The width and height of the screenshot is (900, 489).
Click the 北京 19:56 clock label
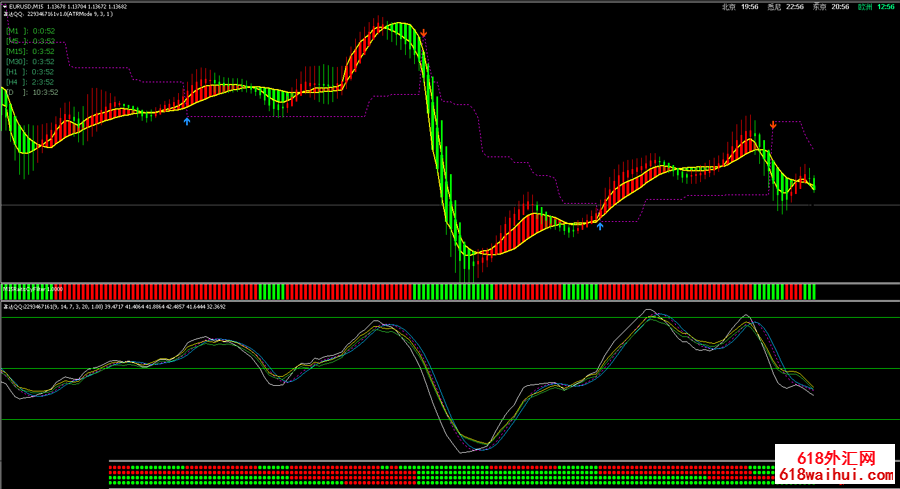pyautogui.click(x=740, y=7)
